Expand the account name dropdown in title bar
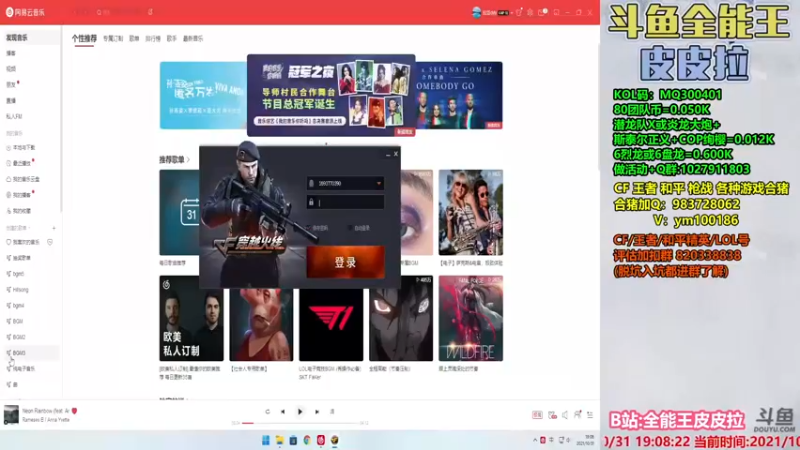800x450 pixels. 511,13
